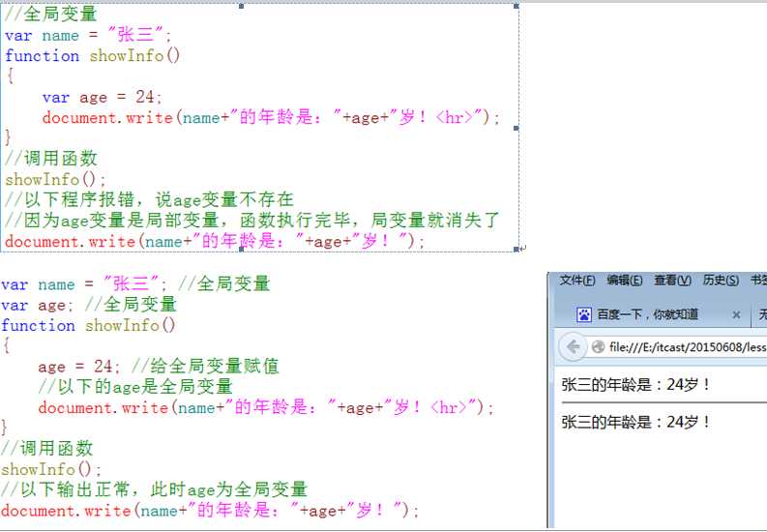Click the browser back arrow button
Viewport: 767px width, 532px height.
pos(573,347)
